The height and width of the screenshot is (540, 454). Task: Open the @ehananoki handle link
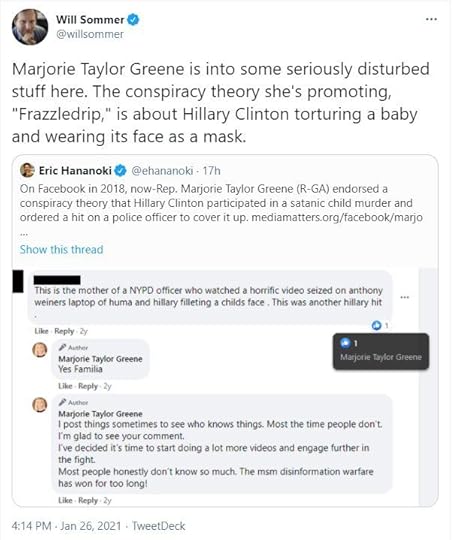click(x=162, y=171)
